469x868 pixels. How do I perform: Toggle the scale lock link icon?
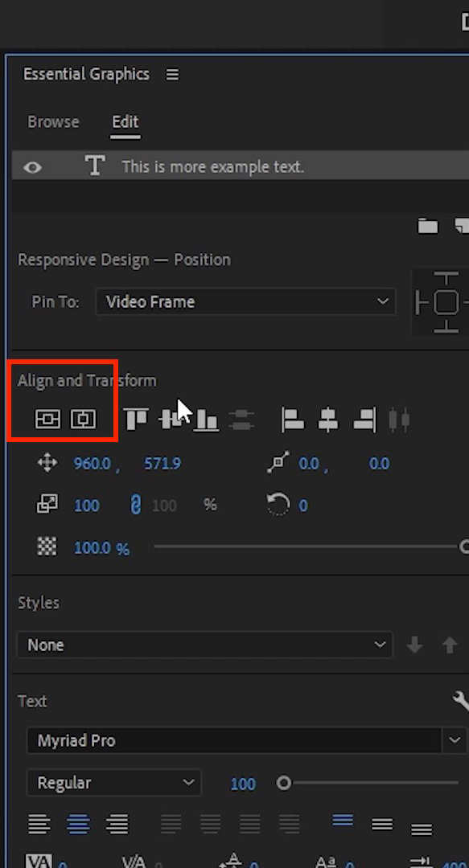tap(135, 505)
